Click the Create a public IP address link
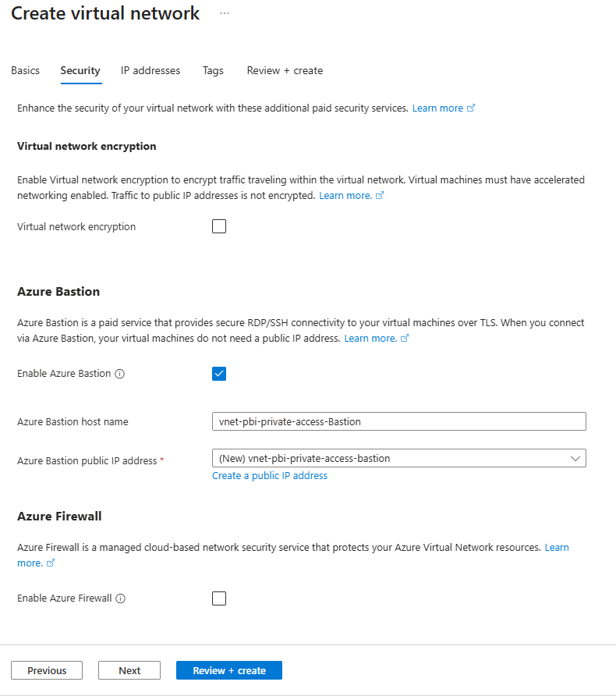The image size is (616, 696). (x=270, y=476)
